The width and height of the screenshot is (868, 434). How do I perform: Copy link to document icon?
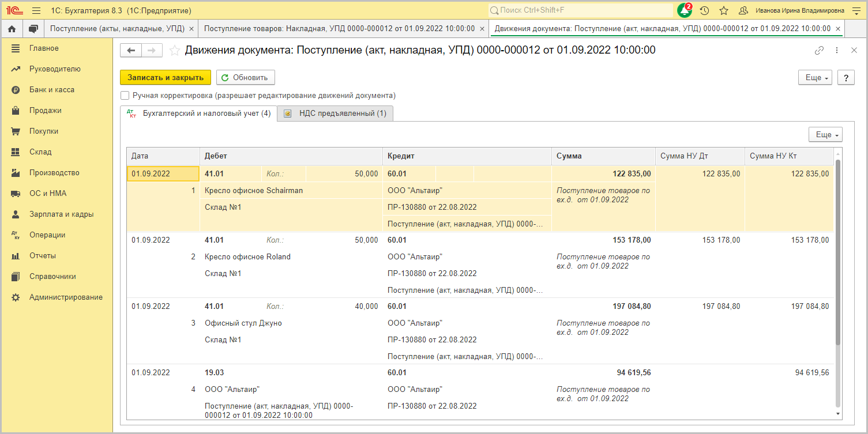[819, 51]
